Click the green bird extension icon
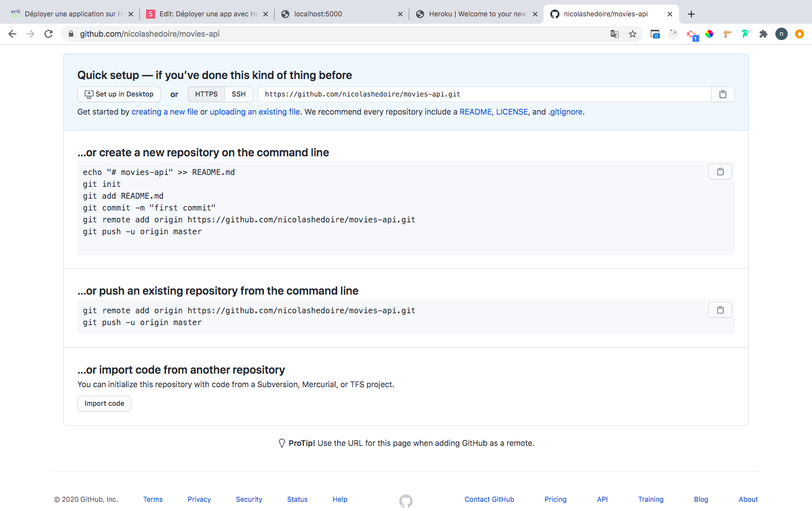This screenshot has height=508, width=812. (x=745, y=34)
